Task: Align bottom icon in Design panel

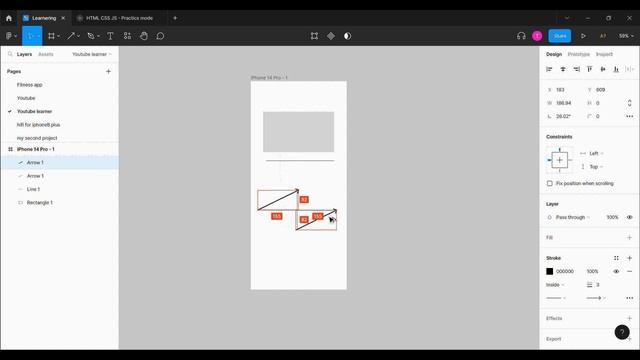Action: click(x=616, y=69)
